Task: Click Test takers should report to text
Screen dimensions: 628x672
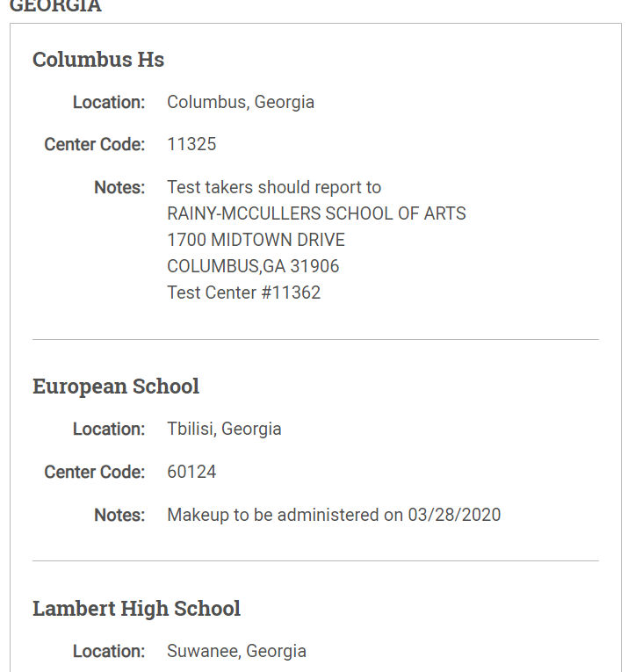Action: coord(274,187)
